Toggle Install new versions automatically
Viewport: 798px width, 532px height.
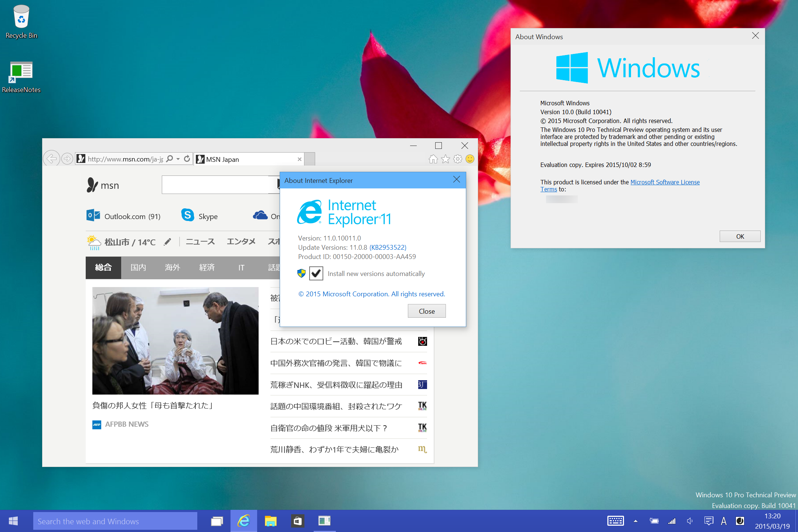[x=316, y=273]
